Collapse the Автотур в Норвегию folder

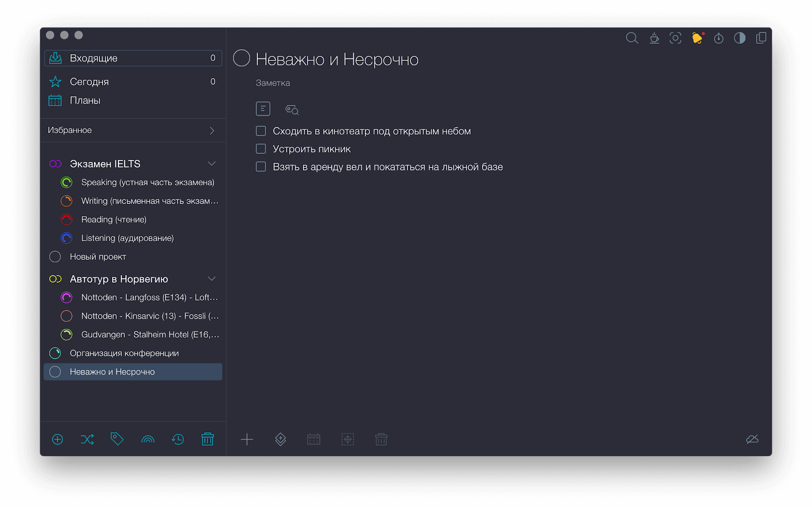click(212, 279)
